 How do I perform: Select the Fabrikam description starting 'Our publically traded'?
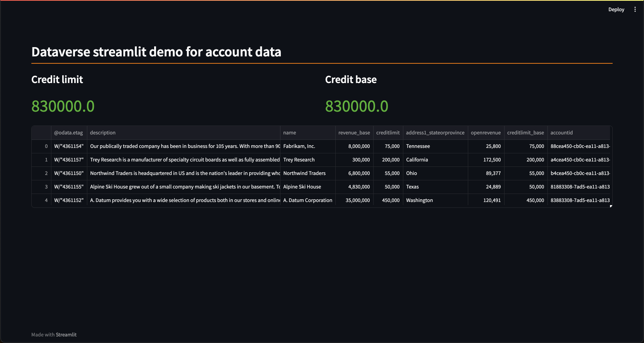184,146
